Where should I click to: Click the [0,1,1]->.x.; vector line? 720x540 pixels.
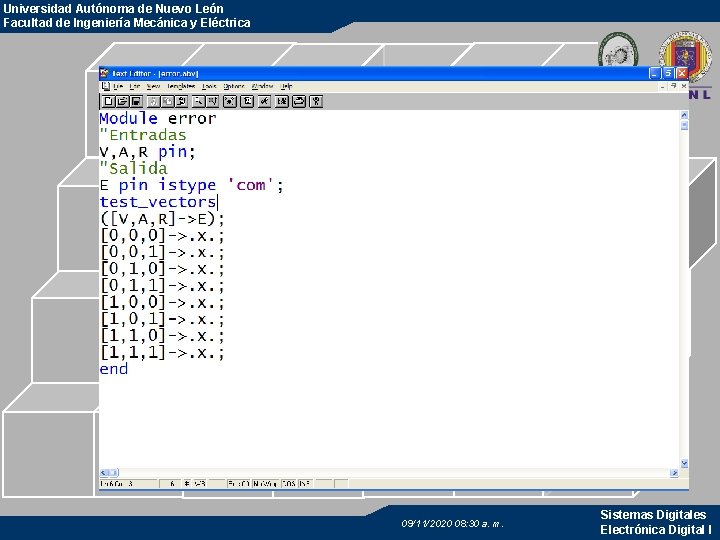[162, 286]
